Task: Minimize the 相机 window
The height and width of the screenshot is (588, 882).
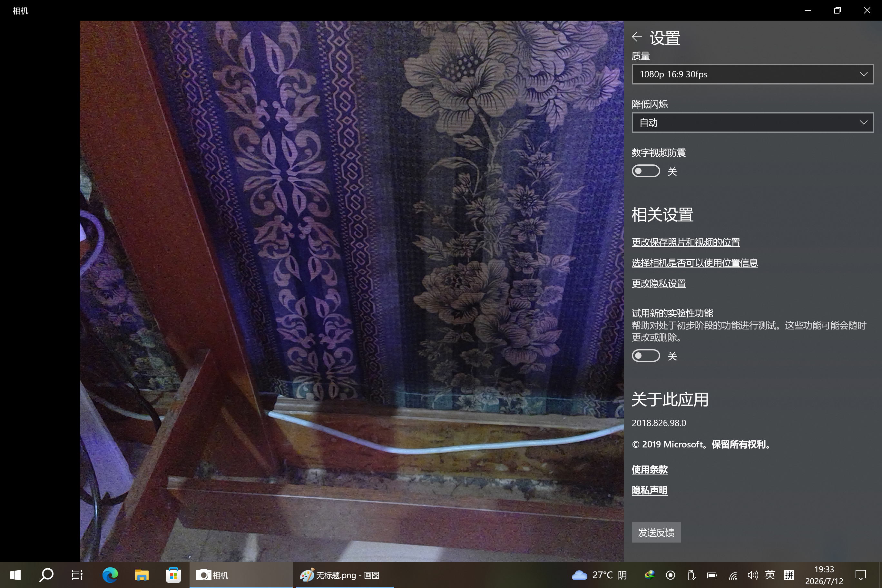Action: 808,11
